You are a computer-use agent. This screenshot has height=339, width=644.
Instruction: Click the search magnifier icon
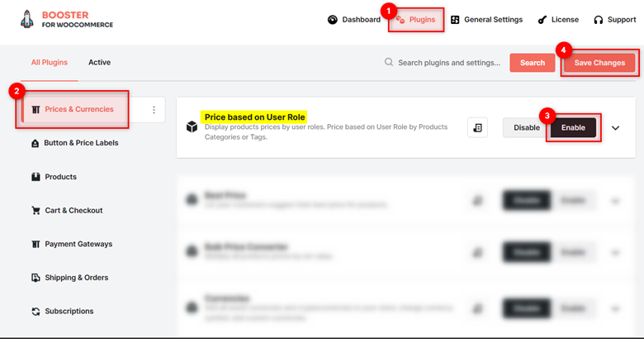[x=389, y=62]
